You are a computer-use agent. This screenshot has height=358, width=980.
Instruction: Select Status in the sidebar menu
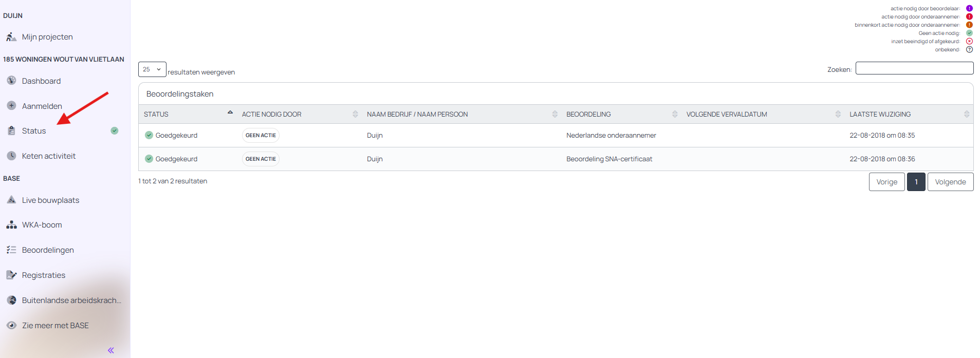coord(34,131)
